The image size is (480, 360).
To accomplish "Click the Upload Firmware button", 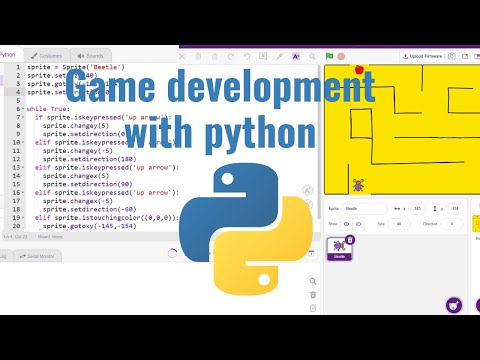I will (422, 56).
